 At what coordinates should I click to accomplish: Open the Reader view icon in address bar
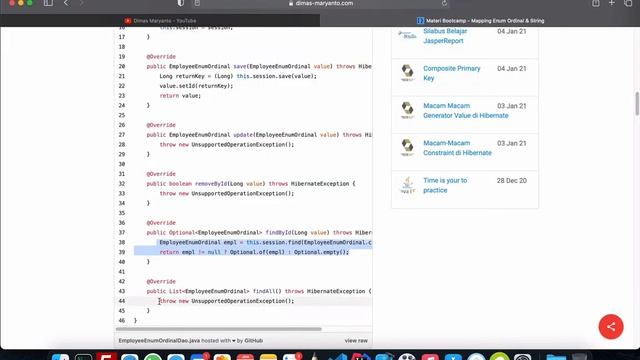(197, 3)
